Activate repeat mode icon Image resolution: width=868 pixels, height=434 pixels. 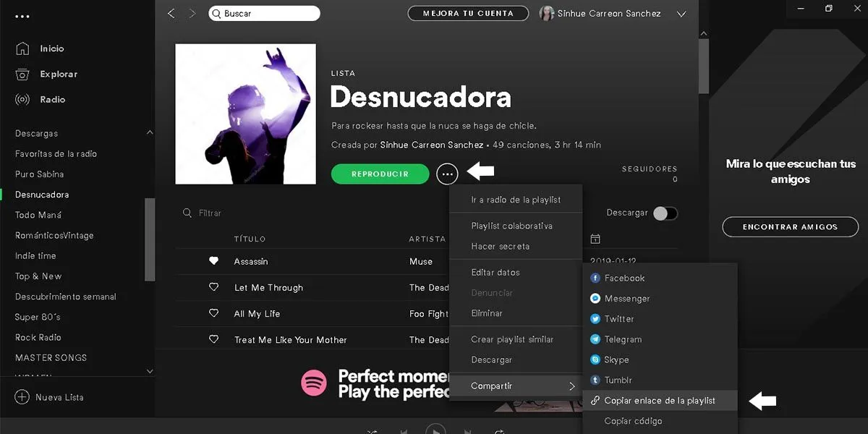pos(500,430)
